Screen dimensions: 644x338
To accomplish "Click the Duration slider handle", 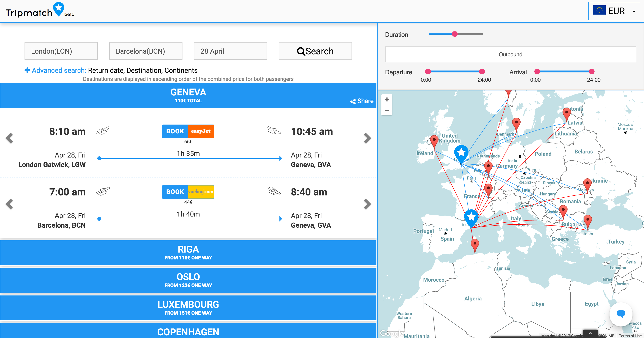I will coord(455,34).
